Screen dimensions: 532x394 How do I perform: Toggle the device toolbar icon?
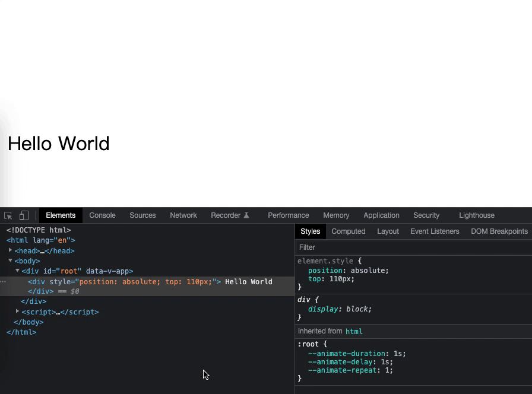pyautogui.click(x=23, y=215)
